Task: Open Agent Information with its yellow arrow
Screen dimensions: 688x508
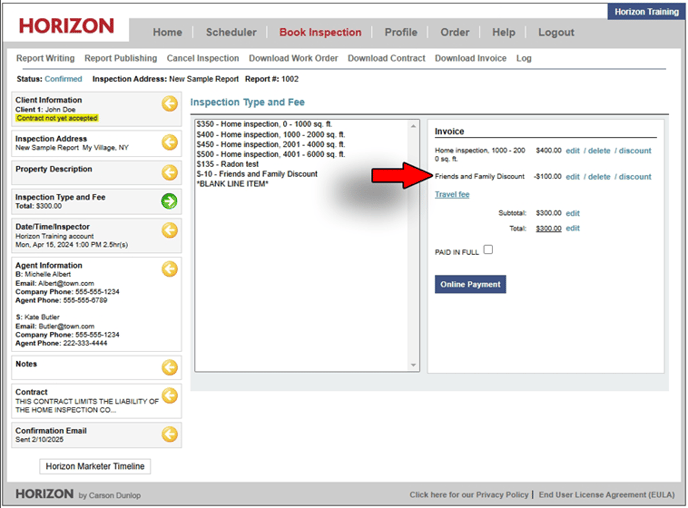Action: click(x=170, y=269)
